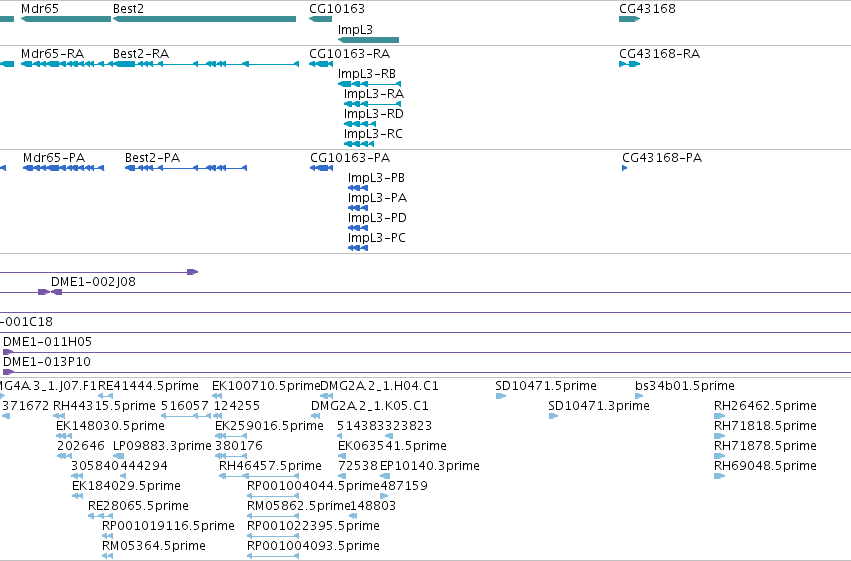Select the Best2-RA transcript
Viewport: 851px width, 561px height.
click(x=206, y=64)
